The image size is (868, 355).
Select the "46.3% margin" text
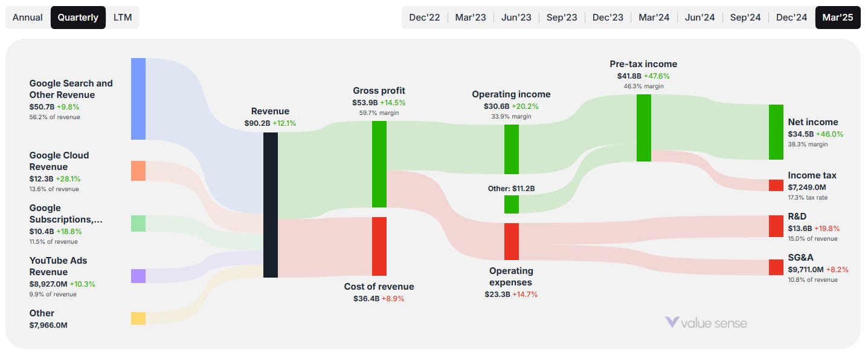coord(644,86)
